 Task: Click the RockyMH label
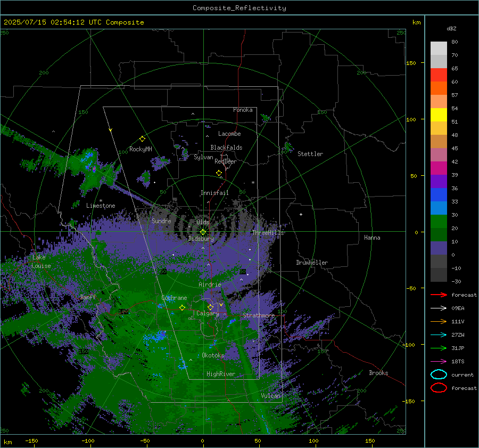pyautogui.click(x=141, y=149)
